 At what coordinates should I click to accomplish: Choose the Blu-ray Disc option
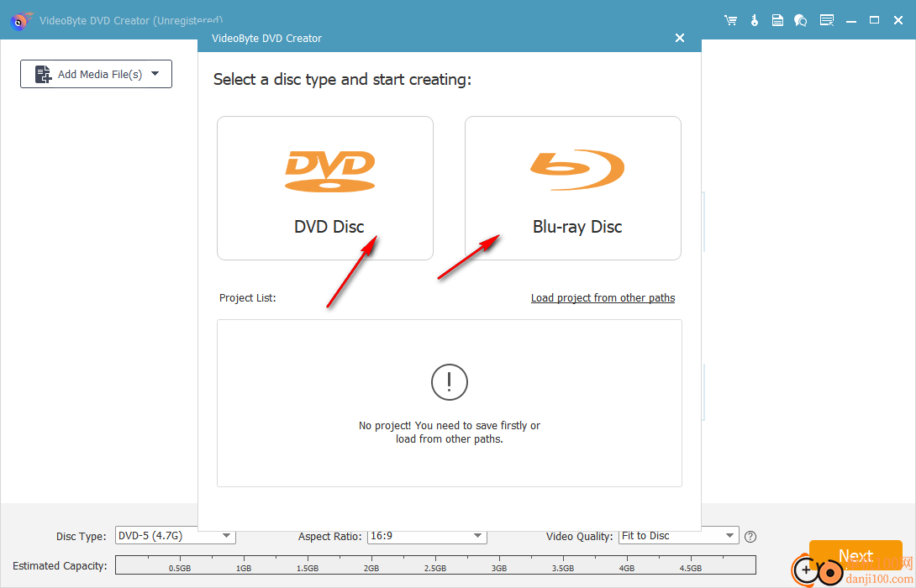(573, 188)
